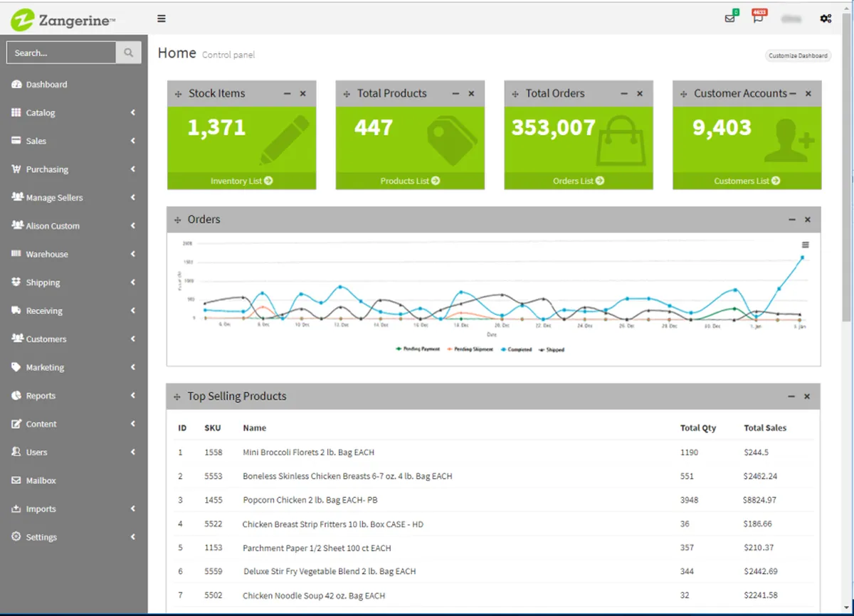The width and height of the screenshot is (854, 616).
Task: Open the red-badged messages flag icon
Action: pos(758,18)
